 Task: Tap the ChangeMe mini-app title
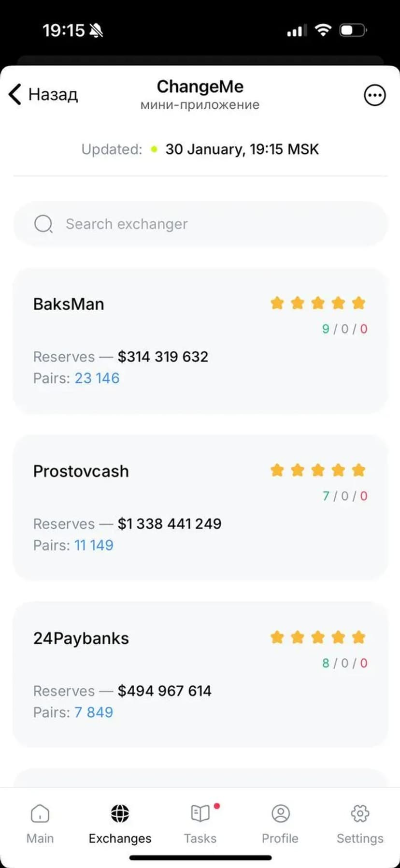tap(200, 87)
